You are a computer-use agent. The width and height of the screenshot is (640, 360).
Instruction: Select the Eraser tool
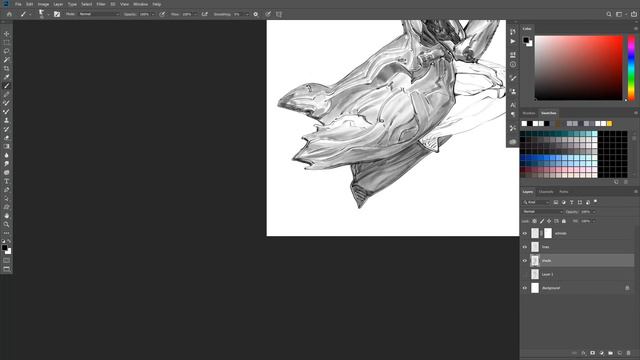coord(7,138)
